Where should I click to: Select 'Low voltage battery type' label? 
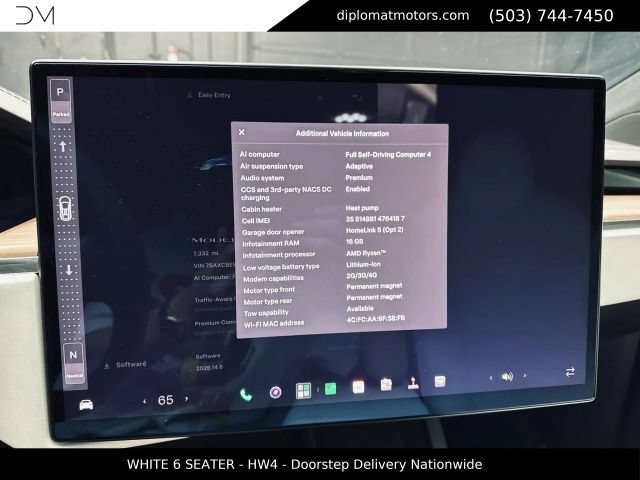(281, 267)
